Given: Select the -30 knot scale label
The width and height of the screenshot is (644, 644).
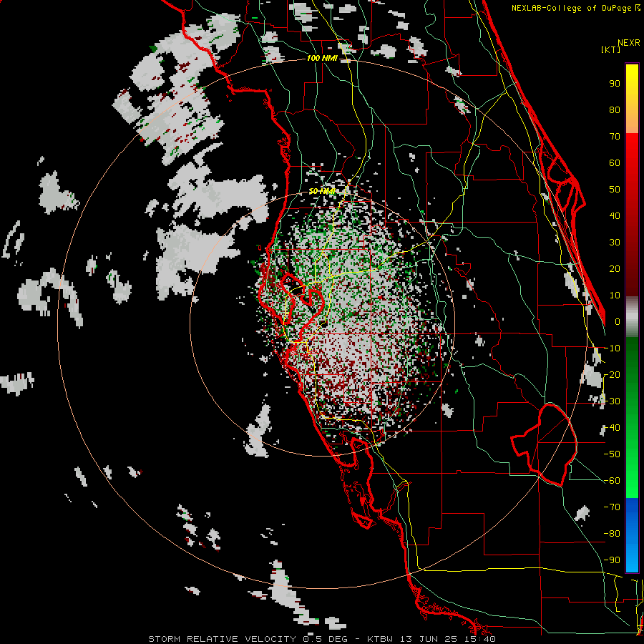Looking at the screenshot, I should coord(612,401).
